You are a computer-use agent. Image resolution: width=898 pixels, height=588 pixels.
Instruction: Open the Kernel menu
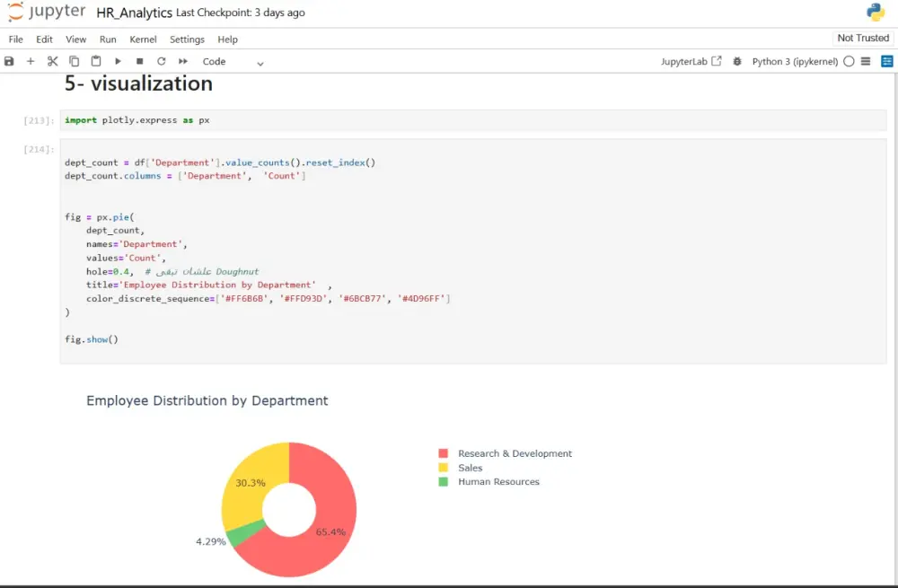pos(143,39)
